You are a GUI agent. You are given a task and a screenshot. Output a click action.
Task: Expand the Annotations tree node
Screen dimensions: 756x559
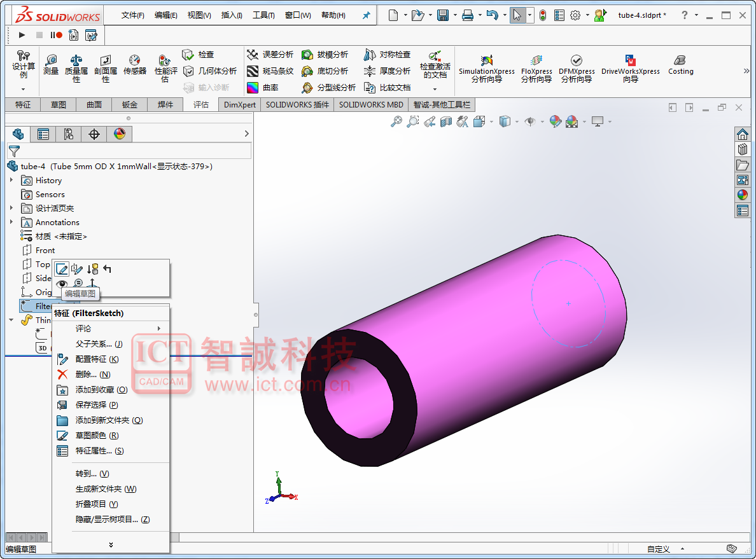click(11, 222)
